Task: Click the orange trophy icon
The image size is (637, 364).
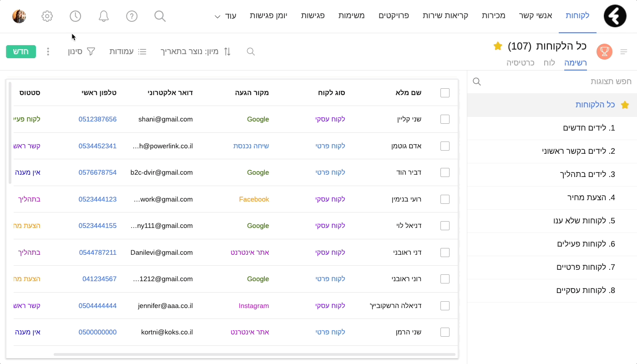Action: click(604, 51)
